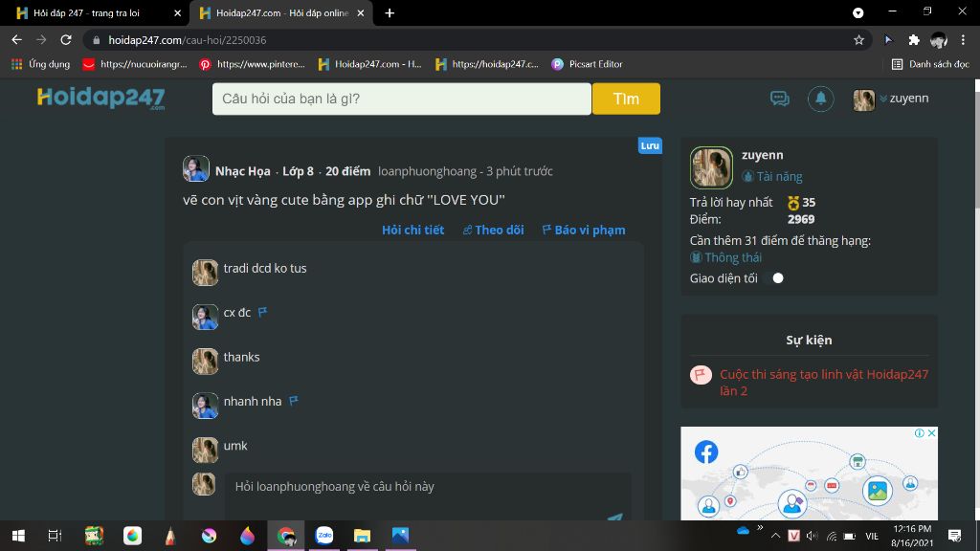Click zuyenn avatar in the header
This screenshot has height=551, width=980.
coord(864,99)
